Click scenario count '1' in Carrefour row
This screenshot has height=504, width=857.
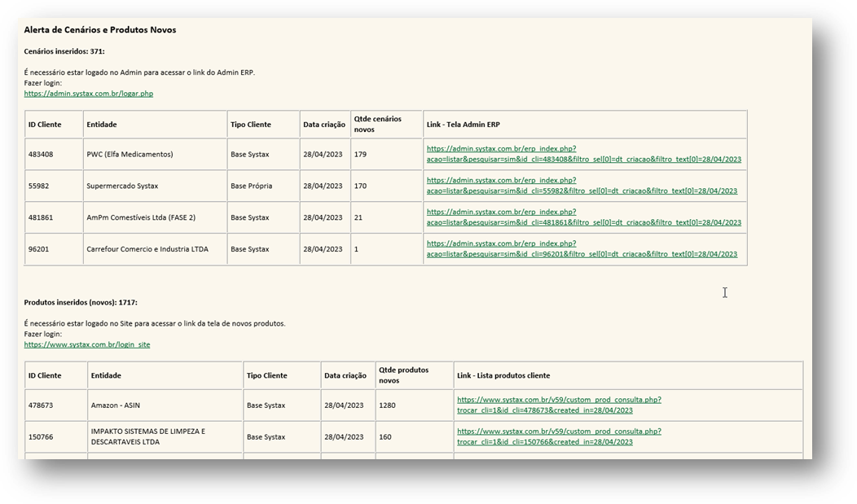click(x=356, y=249)
